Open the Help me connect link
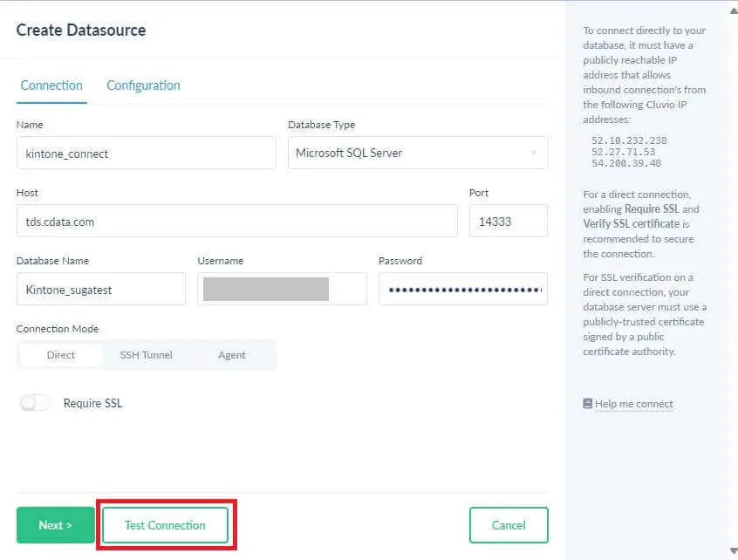Screen dimensions: 738x560 [x=633, y=404]
